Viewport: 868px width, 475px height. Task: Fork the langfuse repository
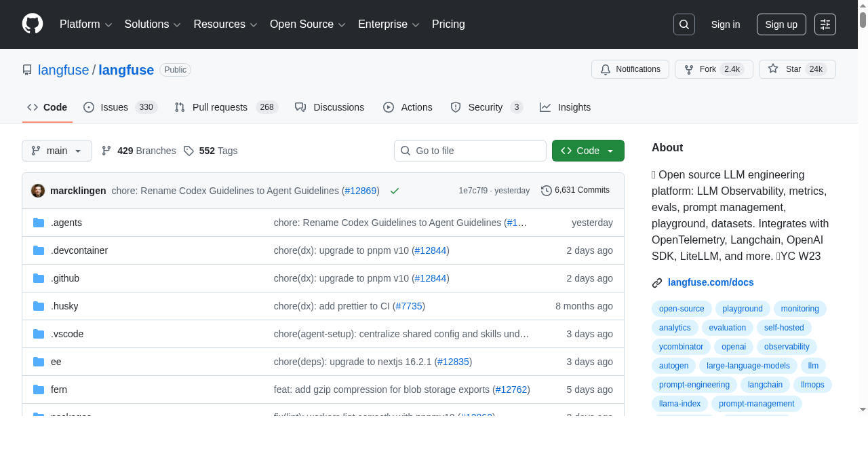tap(701, 69)
